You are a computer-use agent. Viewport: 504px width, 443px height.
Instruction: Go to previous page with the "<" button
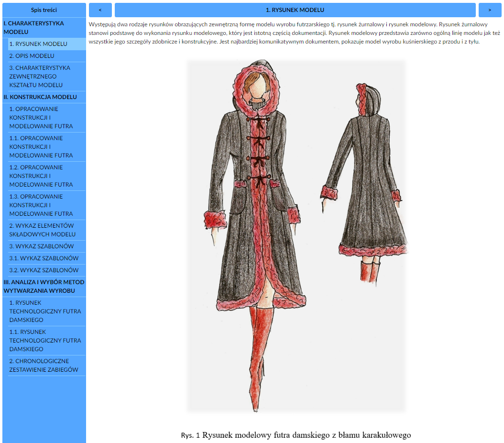pos(100,10)
